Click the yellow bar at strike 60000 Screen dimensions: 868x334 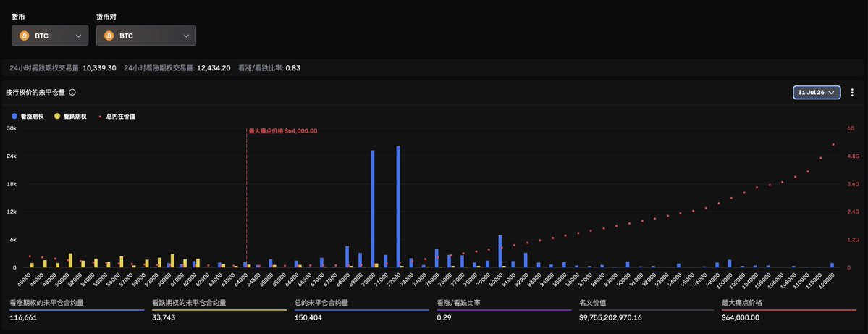click(173, 261)
